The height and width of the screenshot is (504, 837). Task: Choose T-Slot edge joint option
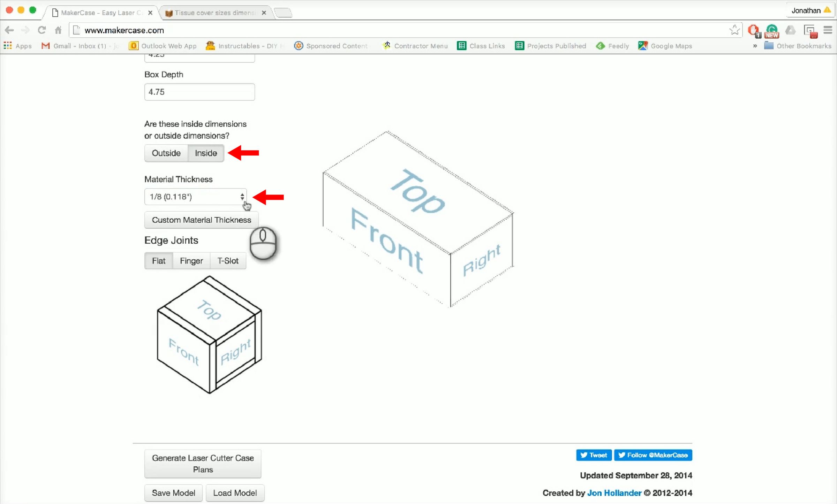[x=228, y=261]
